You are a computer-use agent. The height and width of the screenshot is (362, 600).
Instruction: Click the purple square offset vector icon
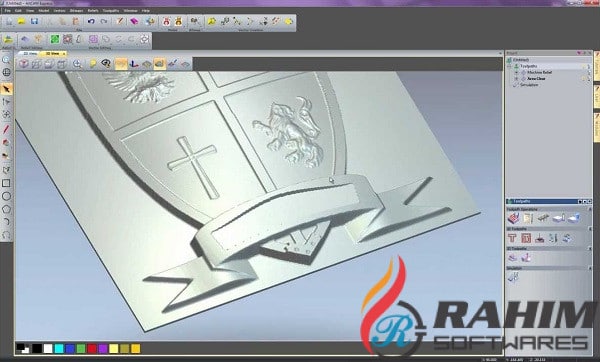coord(93,39)
